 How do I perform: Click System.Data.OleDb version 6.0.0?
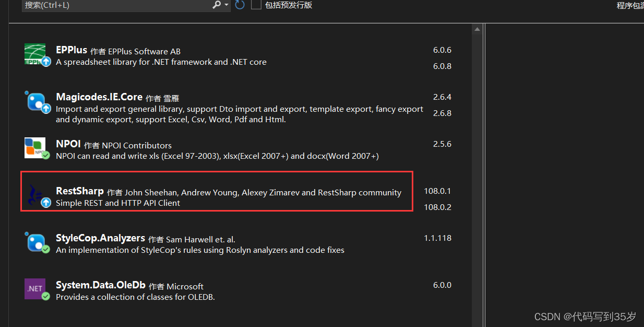[442, 285]
